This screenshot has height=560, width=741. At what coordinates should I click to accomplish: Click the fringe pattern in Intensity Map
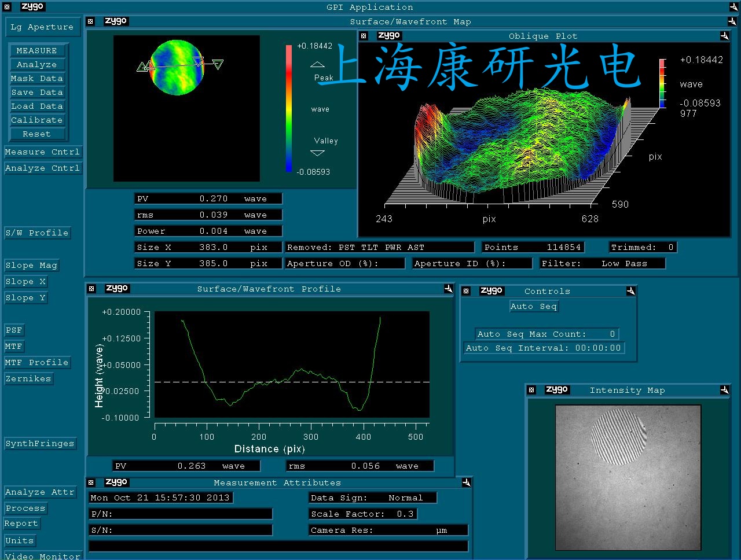pos(619,437)
